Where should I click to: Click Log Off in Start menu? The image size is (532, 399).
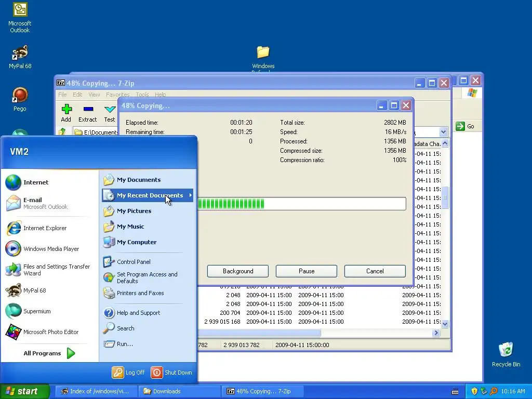click(x=128, y=373)
